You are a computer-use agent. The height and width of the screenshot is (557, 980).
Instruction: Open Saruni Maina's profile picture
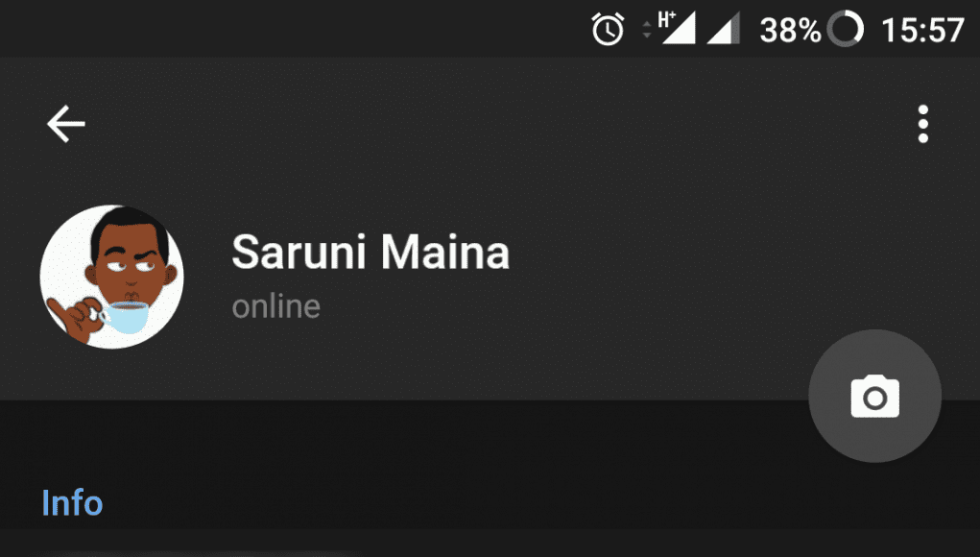tap(112, 277)
